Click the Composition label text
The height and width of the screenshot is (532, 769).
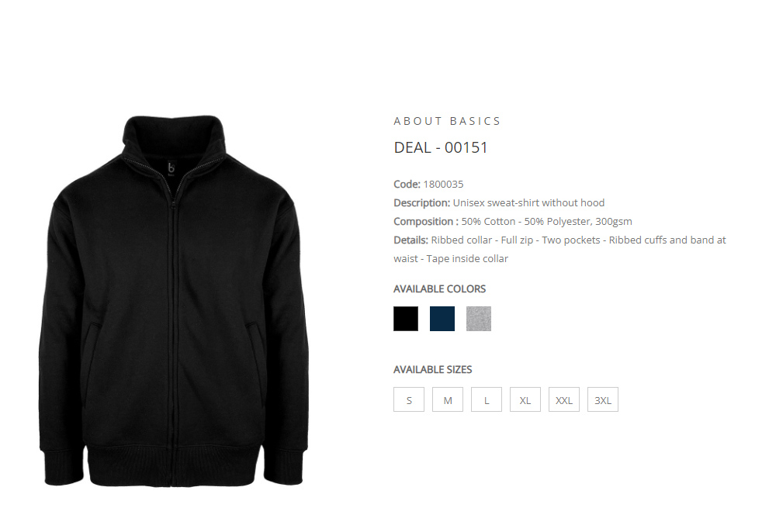click(426, 222)
